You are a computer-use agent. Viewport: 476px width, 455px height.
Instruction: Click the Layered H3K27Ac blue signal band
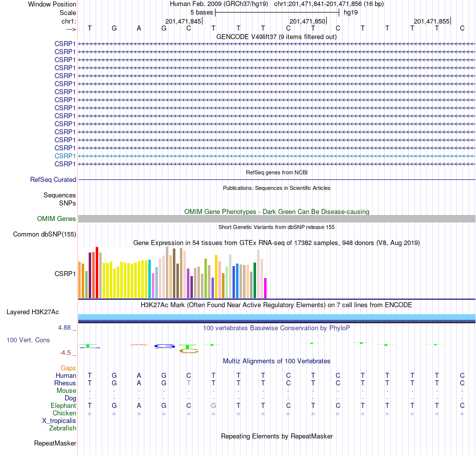click(277, 318)
